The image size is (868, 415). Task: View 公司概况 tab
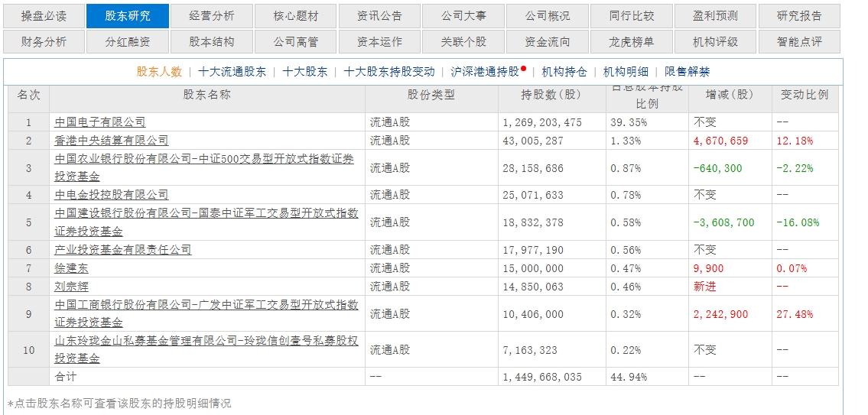coord(548,16)
